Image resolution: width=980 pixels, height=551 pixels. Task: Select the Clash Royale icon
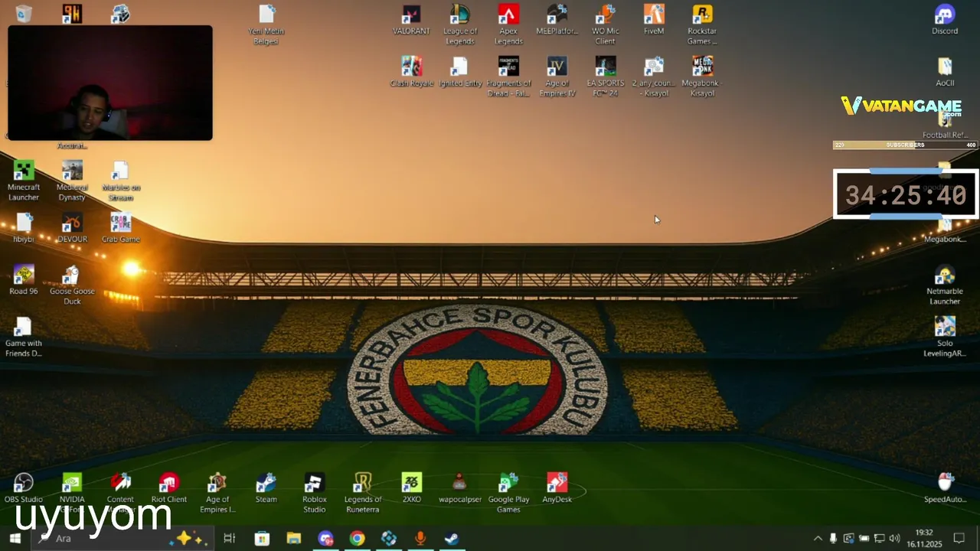point(412,72)
